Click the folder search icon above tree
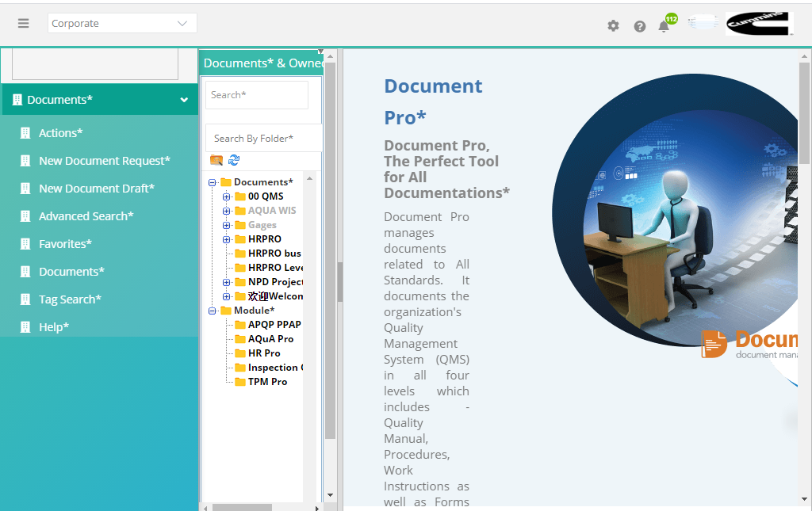This screenshot has height=511, width=812. click(x=216, y=160)
